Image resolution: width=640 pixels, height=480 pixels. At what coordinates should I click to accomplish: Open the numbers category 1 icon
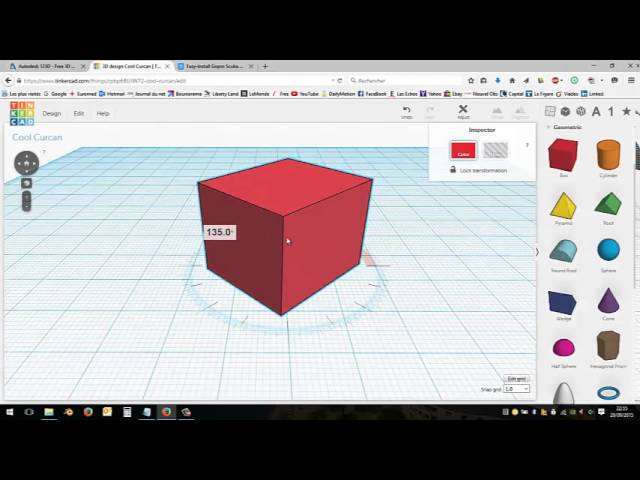(x=611, y=111)
